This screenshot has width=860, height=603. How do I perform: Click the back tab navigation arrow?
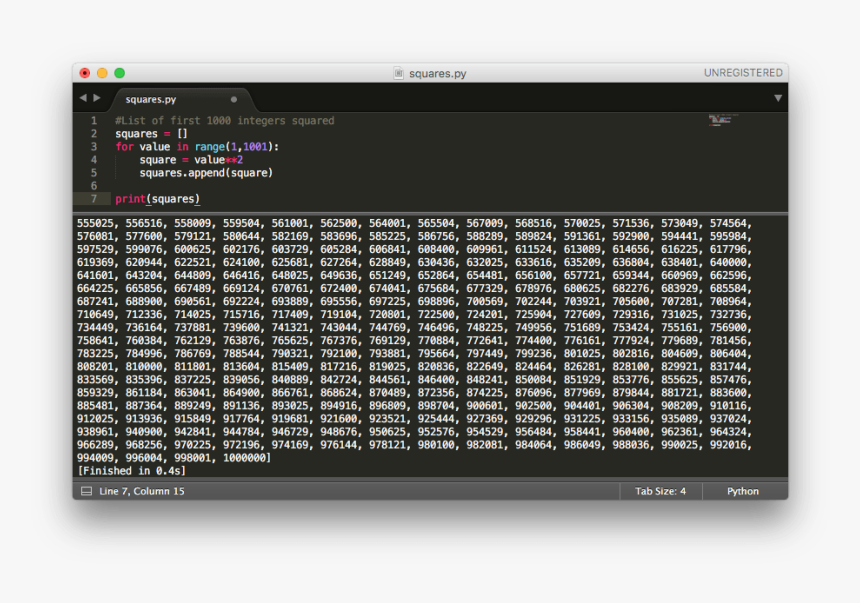[83, 98]
